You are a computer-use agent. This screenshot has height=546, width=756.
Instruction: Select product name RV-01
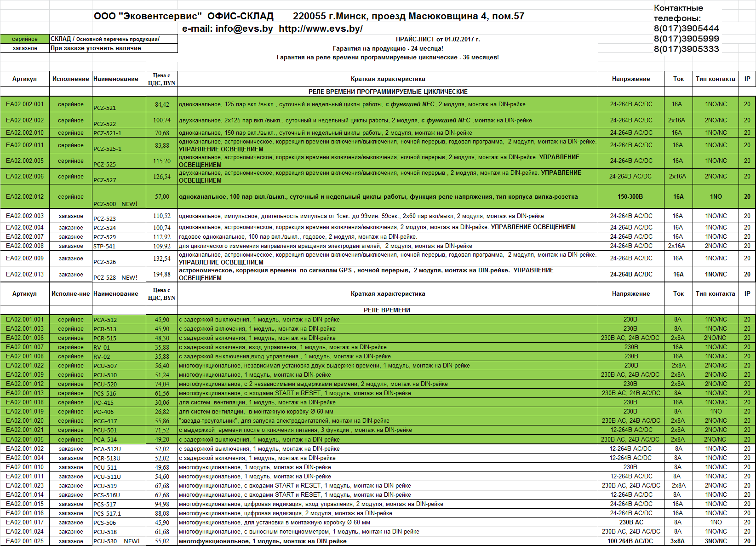click(102, 347)
